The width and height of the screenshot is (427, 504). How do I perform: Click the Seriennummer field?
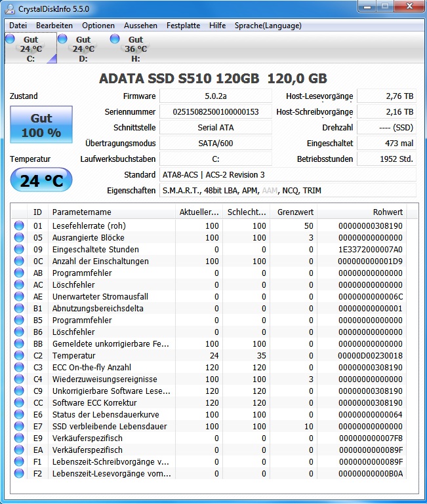click(x=216, y=111)
